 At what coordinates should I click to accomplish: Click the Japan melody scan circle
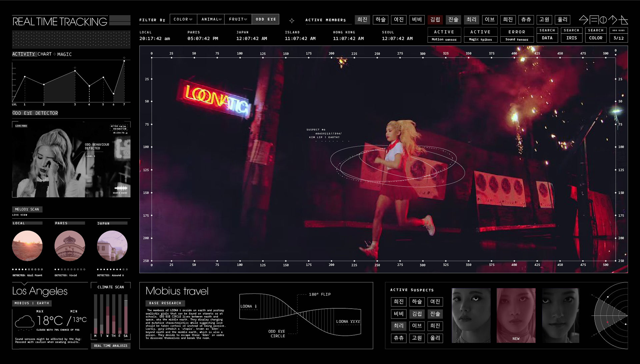tap(112, 246)
